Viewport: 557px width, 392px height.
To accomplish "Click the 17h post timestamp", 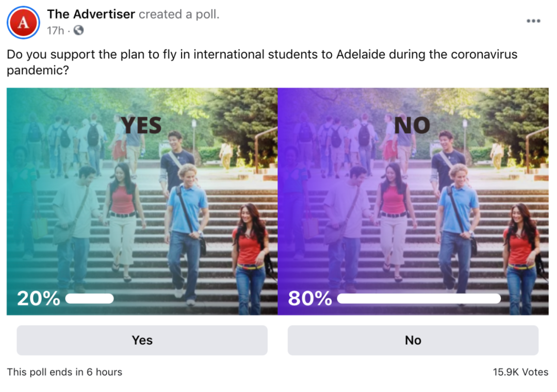I will (55, 30).
